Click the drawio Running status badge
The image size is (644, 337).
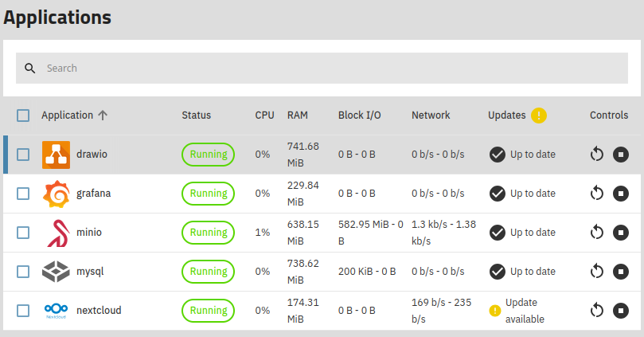click(209, 155)
